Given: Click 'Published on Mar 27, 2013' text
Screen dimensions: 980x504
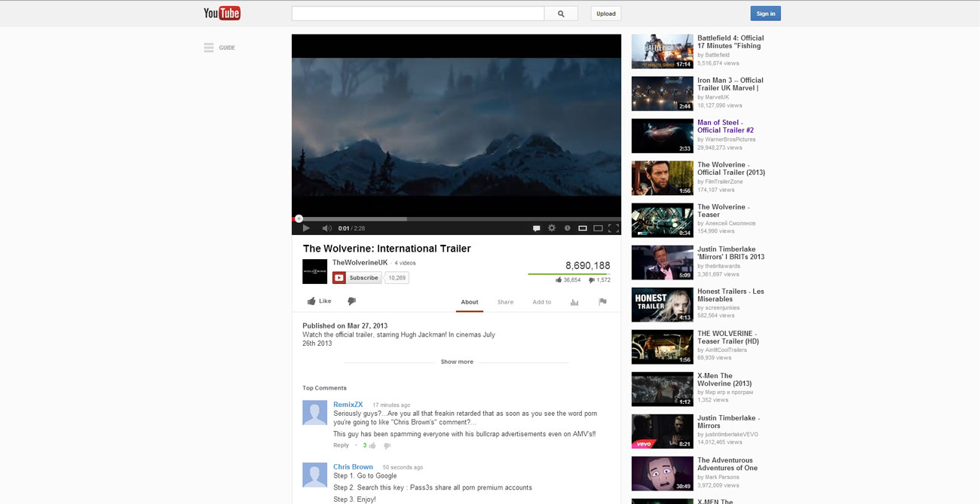Looking at the screenshot, I should [x=345, y=326].
